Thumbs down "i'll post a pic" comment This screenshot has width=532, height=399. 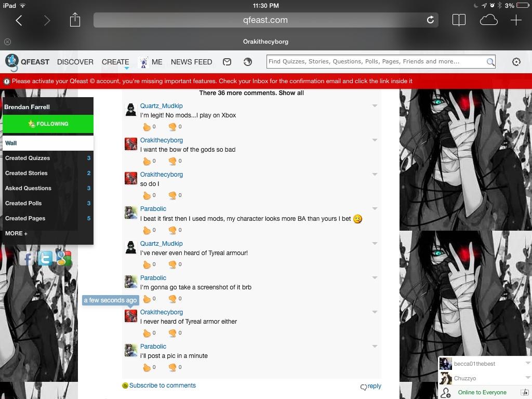point(172,367)
